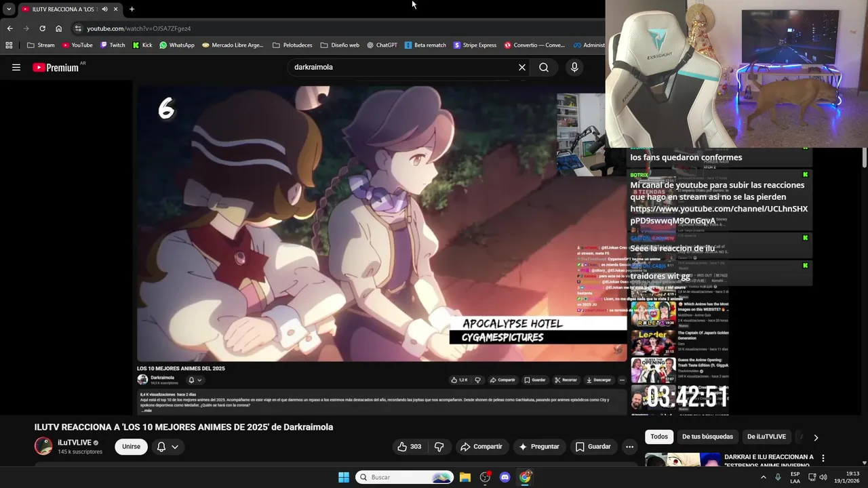Mute the tab via its speaker icon
868x488 pixels.
(104, 9)
